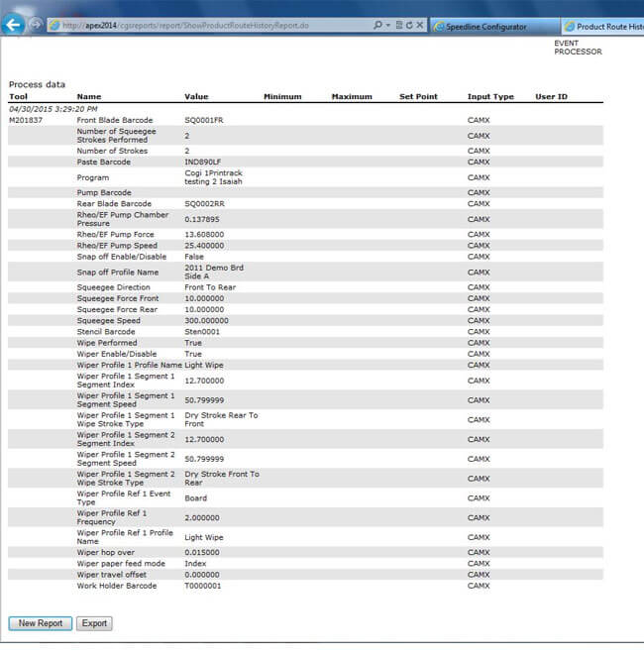Click the Product Route History tab favicon
This screenshot has height=659, width=644.
click(570, 27)
